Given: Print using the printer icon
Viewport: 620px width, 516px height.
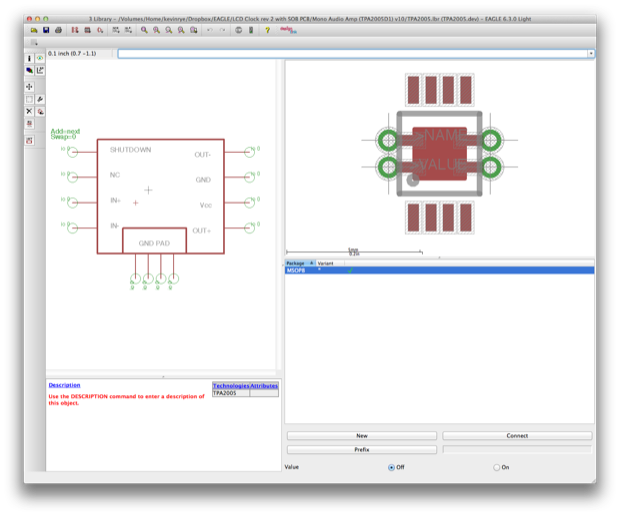Looking at the screenshot, I should pos(59,30).
